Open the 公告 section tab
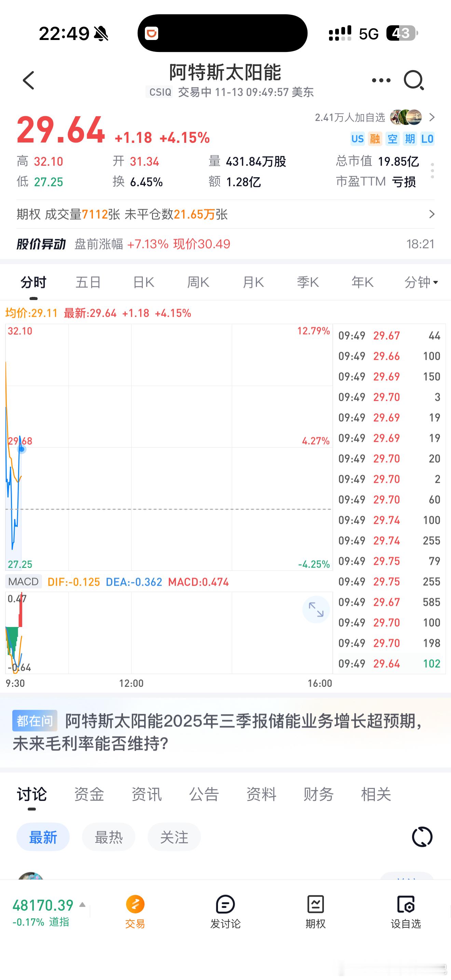 click(x=204, y=794)
